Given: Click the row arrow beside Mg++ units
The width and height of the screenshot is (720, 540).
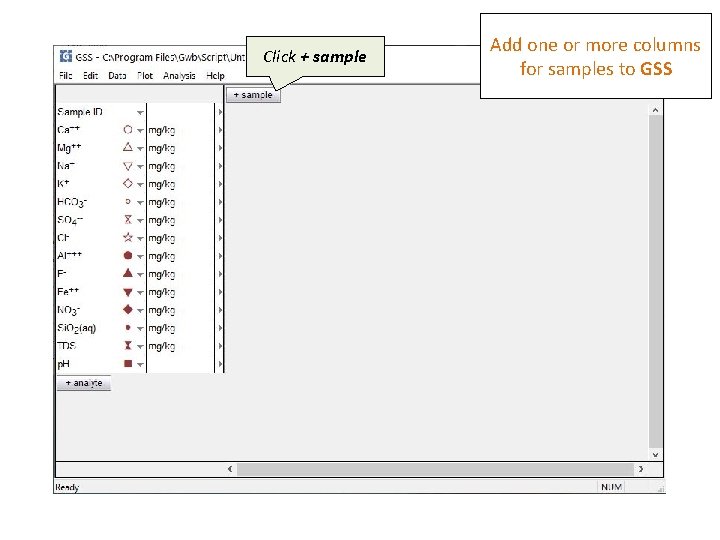Looking at the screenshot, I should point(220,148).
